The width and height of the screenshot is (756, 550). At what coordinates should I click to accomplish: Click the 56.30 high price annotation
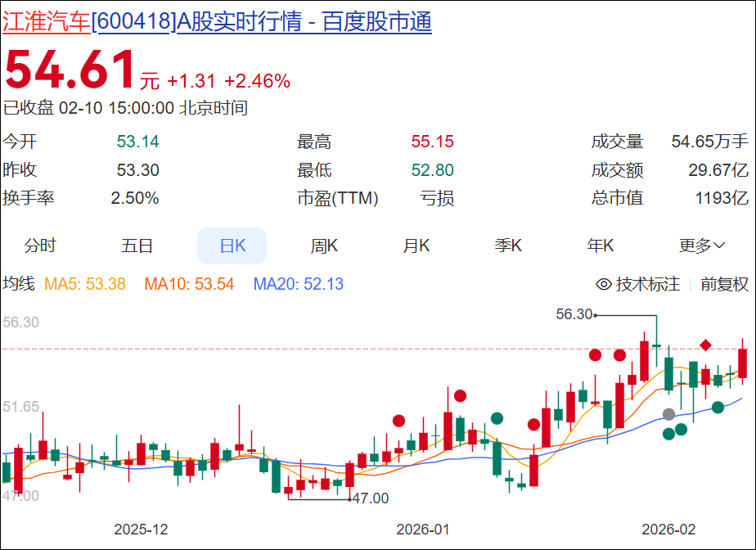(x=574, y=314)
